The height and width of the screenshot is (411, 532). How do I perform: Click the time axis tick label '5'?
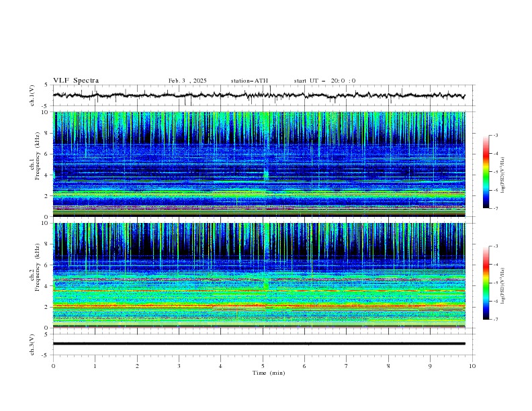[263, 366]
